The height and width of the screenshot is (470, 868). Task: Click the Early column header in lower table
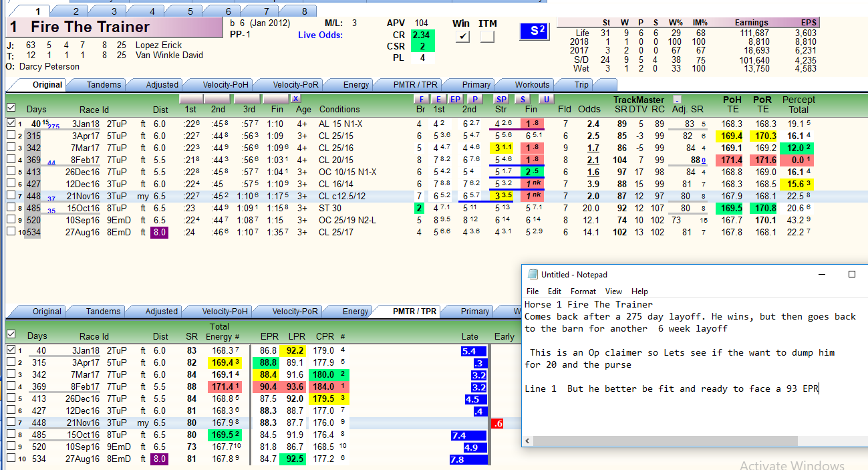tap(504, 337)
